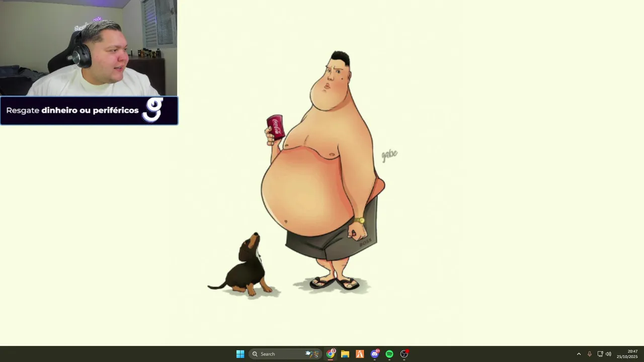
Task: Open File Explorer folder icon
Action: [345, 354]
